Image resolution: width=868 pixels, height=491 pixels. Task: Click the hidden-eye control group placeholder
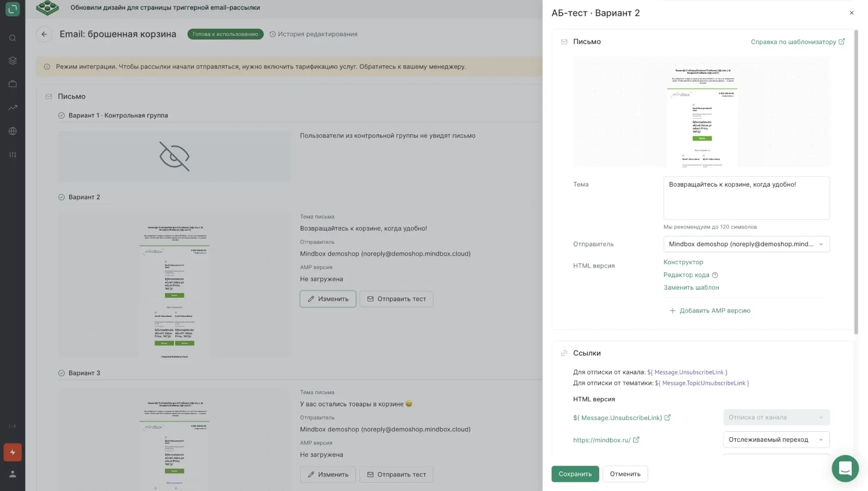coord(174,156)
